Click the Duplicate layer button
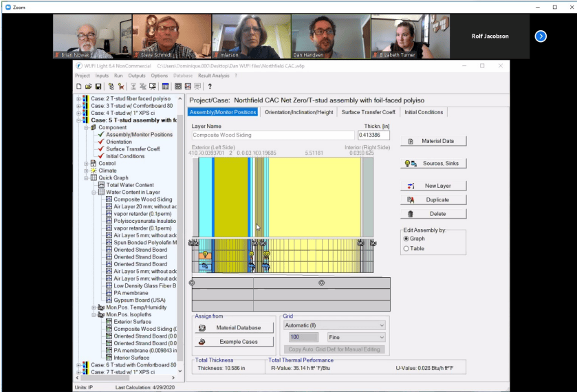Image resolution: width=577 pixels, height=392 pixels. [x=433, y=200]
